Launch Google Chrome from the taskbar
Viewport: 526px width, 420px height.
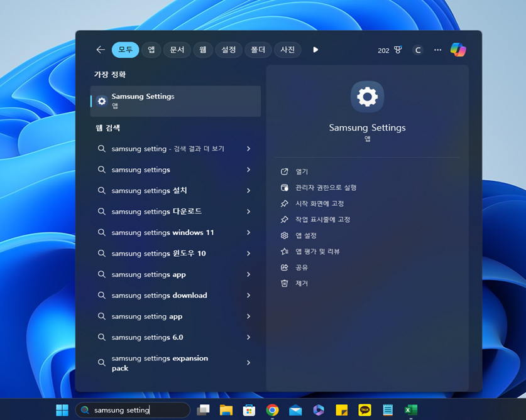click(272, 410)
